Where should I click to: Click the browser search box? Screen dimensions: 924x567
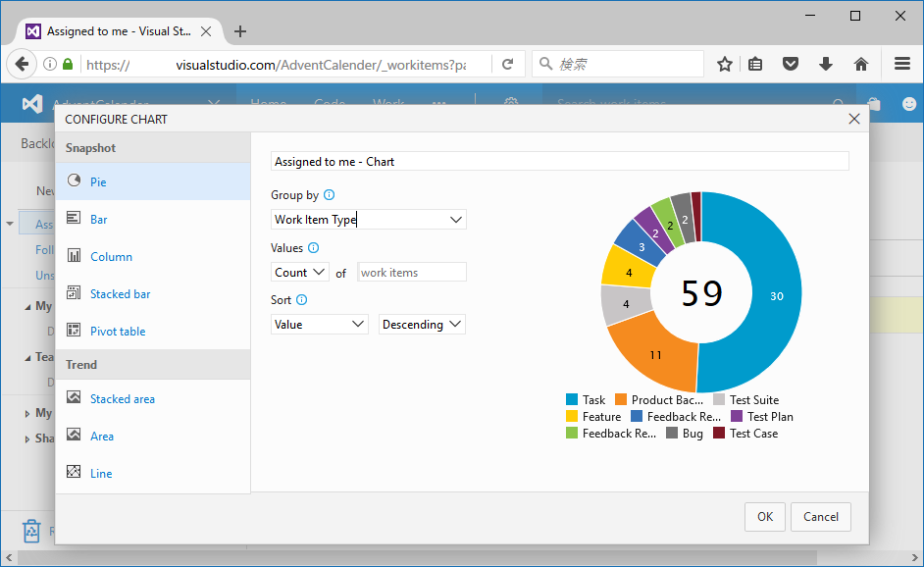pos(618,64)
